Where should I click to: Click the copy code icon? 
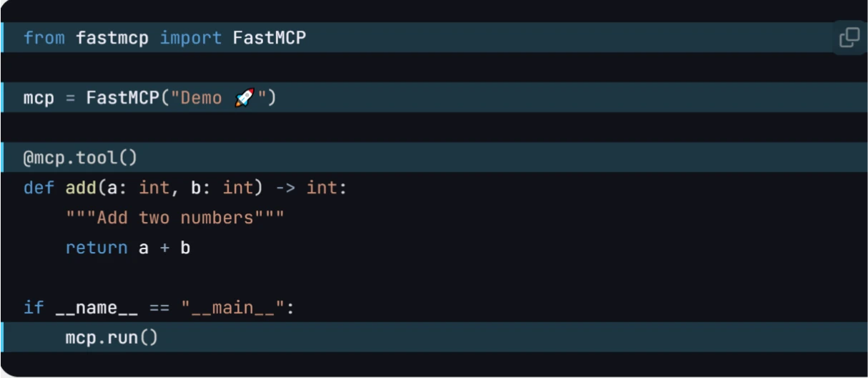(849, 37)
